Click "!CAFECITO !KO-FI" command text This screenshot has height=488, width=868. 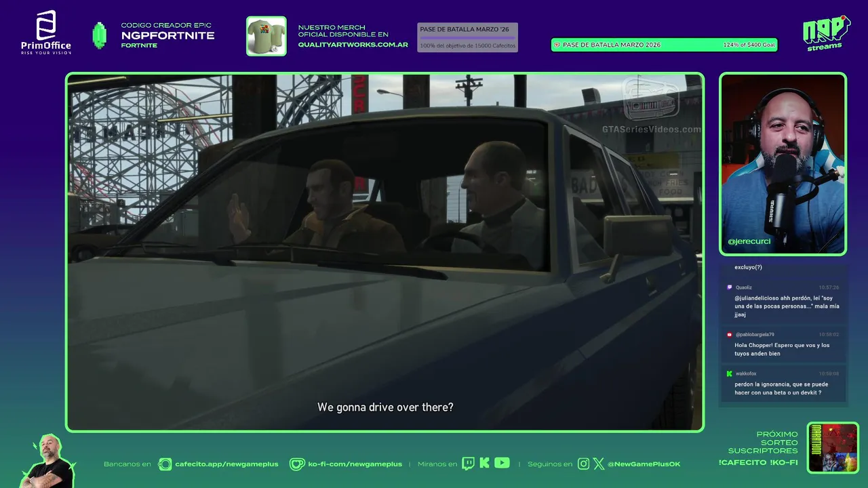(x=758, y=462)
